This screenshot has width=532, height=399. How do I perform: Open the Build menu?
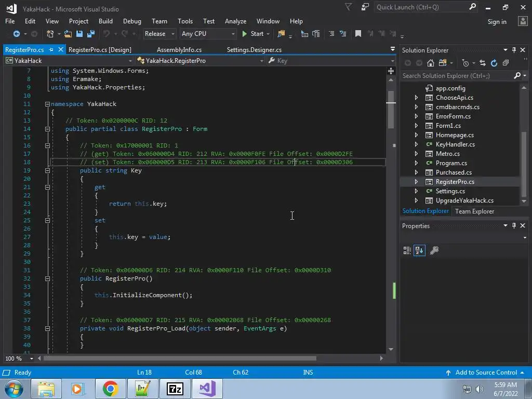105,21
